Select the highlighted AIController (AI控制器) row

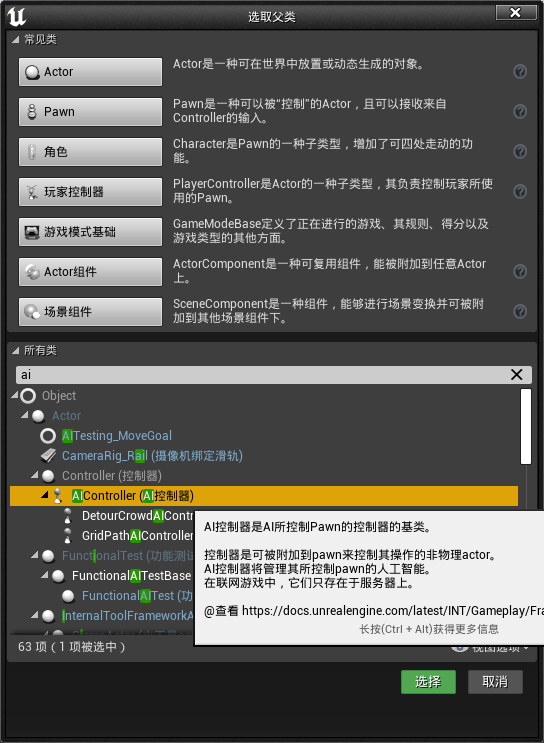264,496
